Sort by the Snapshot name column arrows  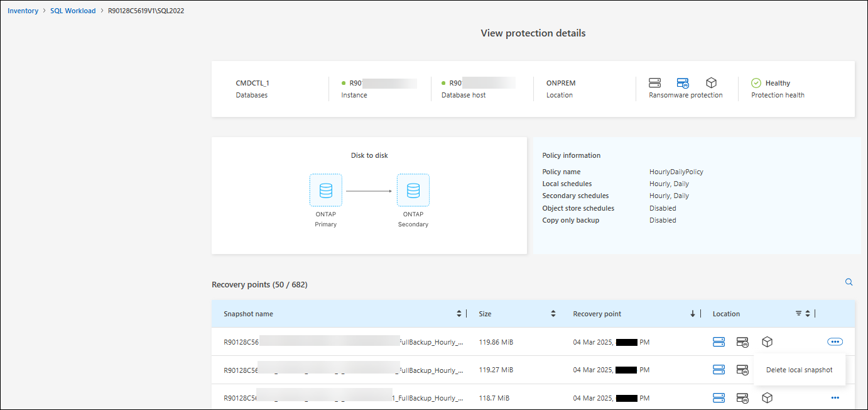[459, 314]
